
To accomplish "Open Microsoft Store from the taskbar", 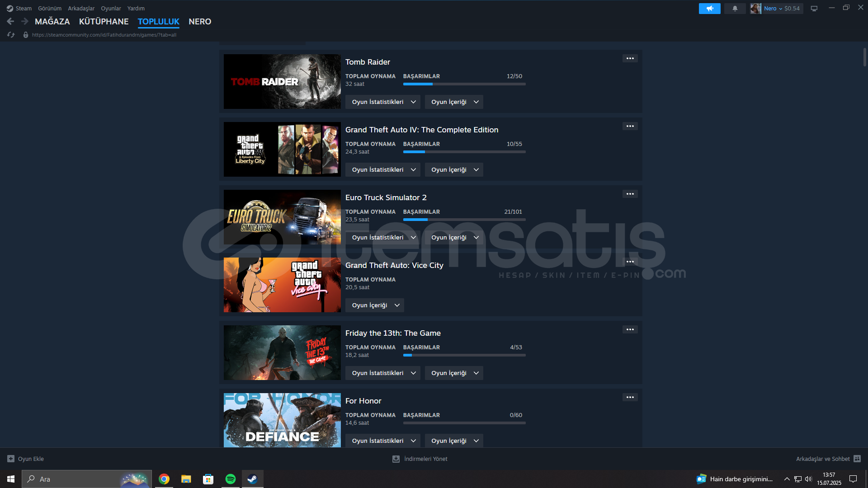I will pos(208,479).
